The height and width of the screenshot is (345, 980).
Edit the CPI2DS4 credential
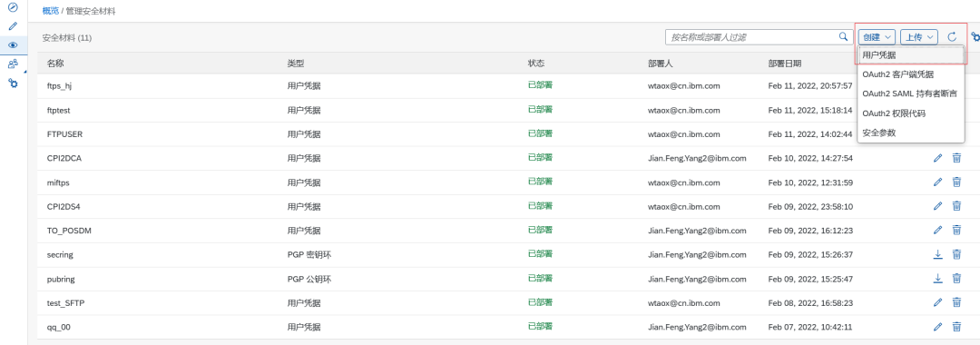[937, 205]
